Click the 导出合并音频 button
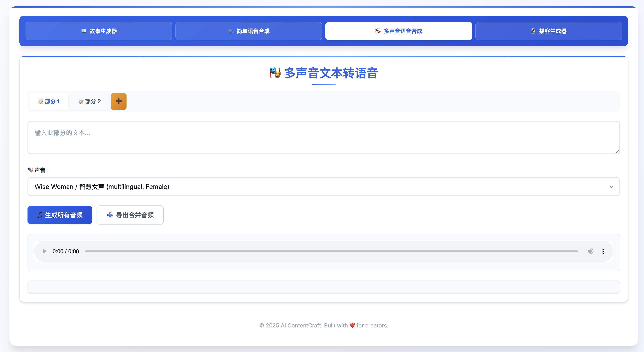 (130, 215)
